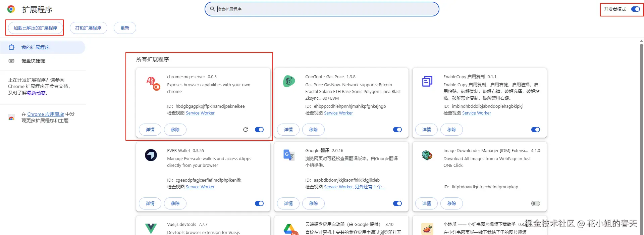The height and width of the screenshot is (235, 644).
Task: Turn off developer mode switch
Action: click(635, 9)
